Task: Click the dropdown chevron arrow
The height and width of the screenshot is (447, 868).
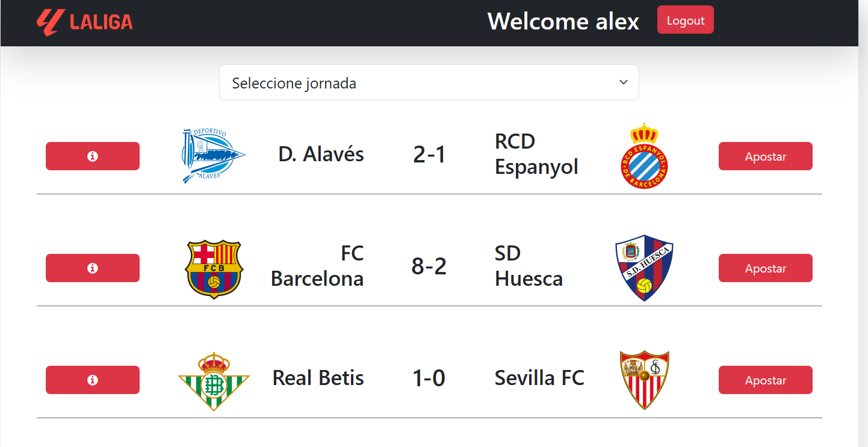Action: click(x=623, y=82)
